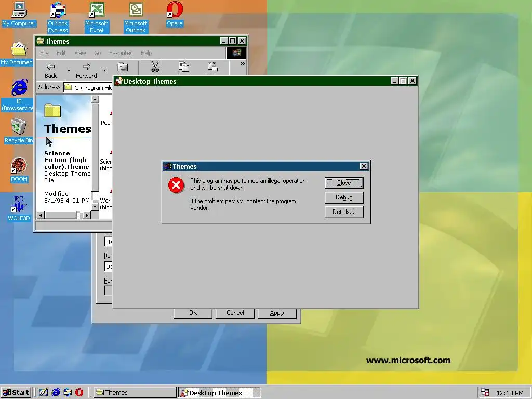Click vertical scrollbar down arrow in Themes pane
532x399 pixels.
coord(95,206)
